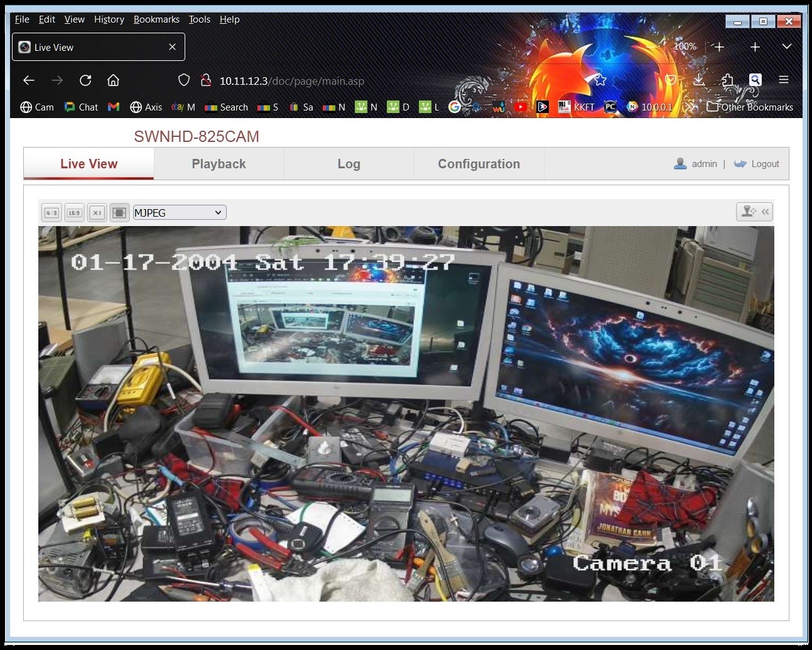Set the live view to 4:3 aspect
The height and width of the screenshot is (650, 812).
click(x=51, y=213)
